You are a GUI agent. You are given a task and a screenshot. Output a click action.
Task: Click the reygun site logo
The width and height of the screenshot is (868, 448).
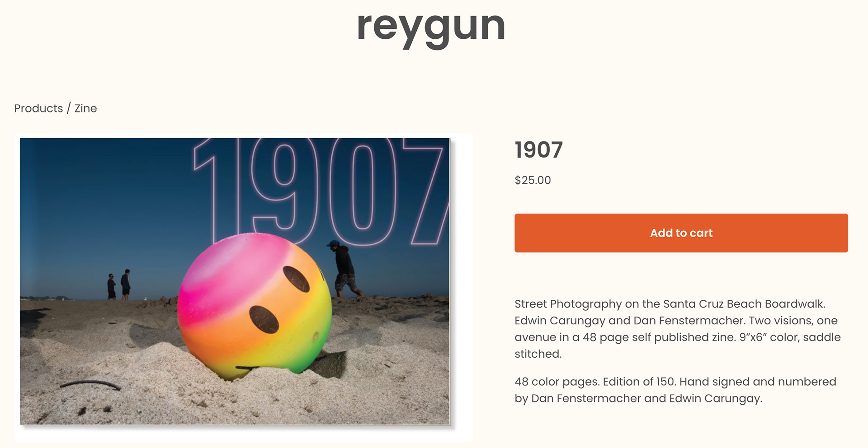click(x=431, y=28)
